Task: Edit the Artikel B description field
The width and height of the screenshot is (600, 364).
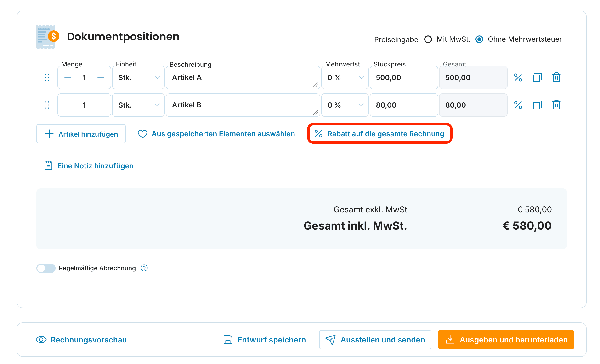Action: tap(243, 105)
